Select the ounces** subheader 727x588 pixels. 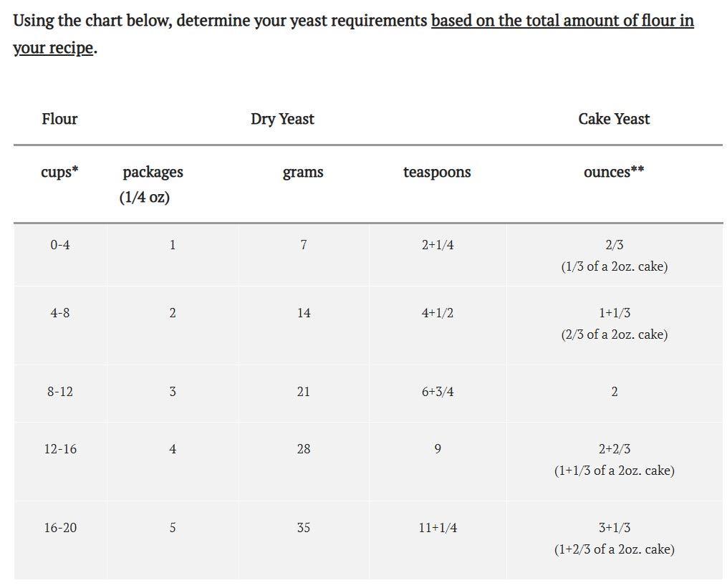pyautogui.click(x=614, y=172)
